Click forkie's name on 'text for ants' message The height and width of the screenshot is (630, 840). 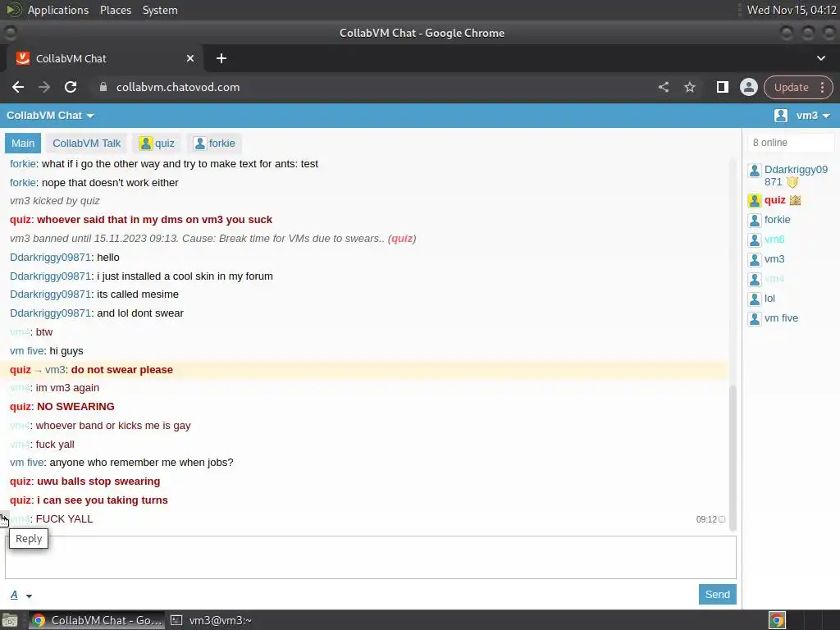click(22, 164)
